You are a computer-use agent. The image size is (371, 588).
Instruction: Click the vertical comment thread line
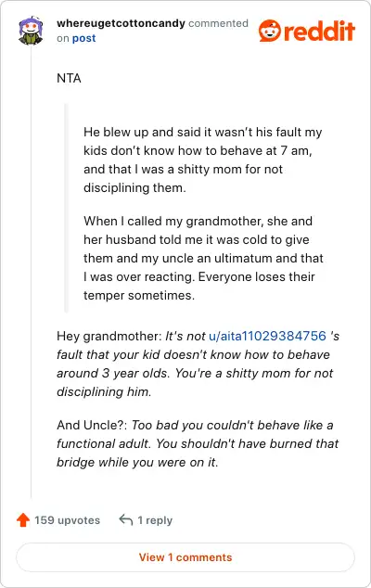(31, 273)
